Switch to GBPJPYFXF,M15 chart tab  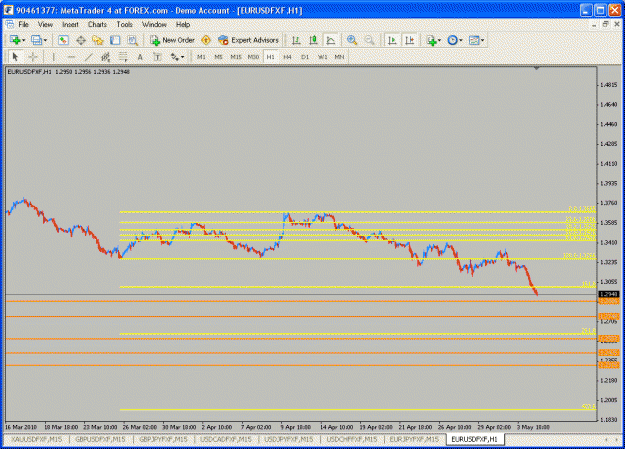click(x=163, y=439)
